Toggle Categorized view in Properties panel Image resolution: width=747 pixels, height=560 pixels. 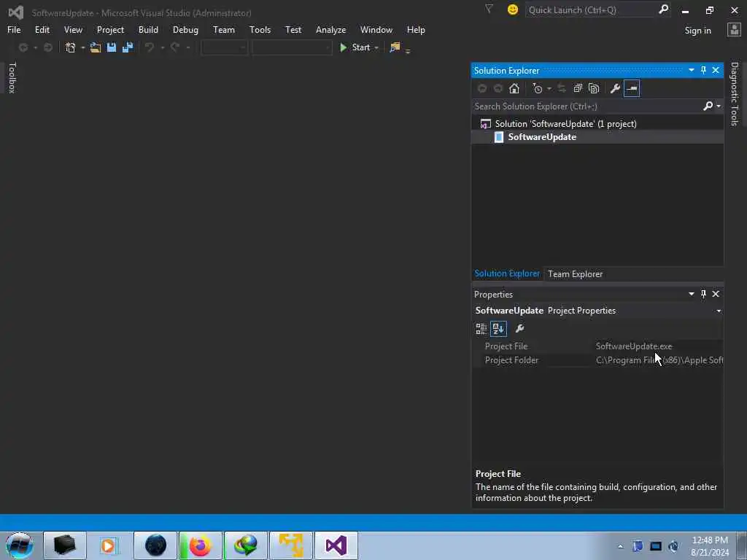[481, 329]
